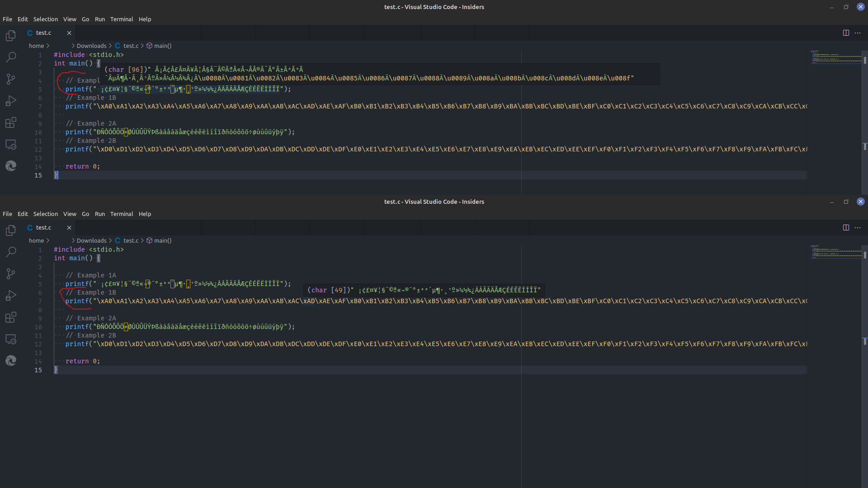Image resolution: width=868 pixels, height=488 pixels.
Task: Open the Extensions view
Action: click(11, 122)
